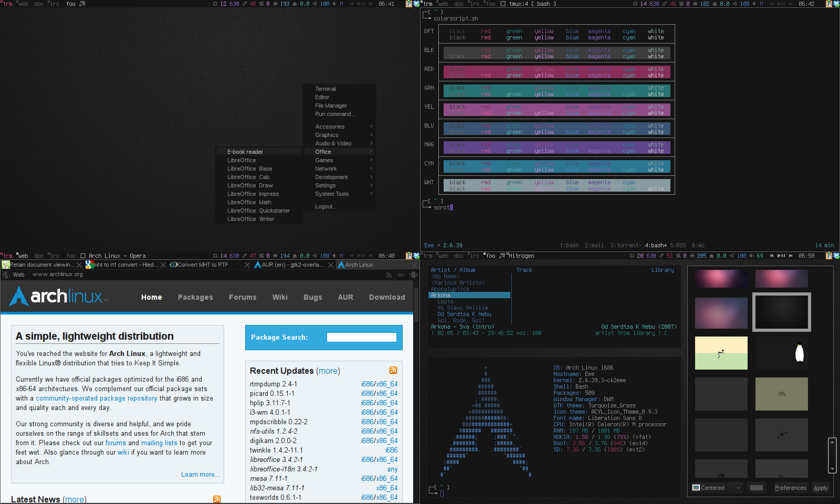Expand the Accessories submenu arrow
Viewport: 840px width, 504px height.
click(x=371, y=127)
